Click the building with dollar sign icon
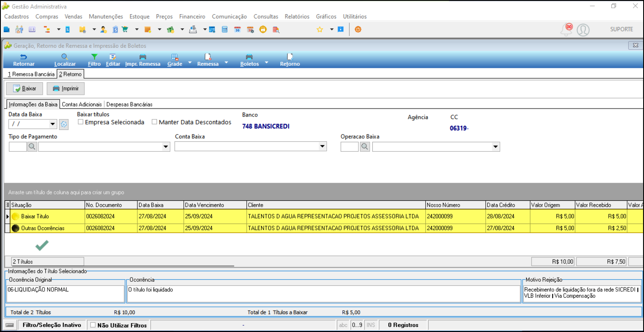 [115, 29]
